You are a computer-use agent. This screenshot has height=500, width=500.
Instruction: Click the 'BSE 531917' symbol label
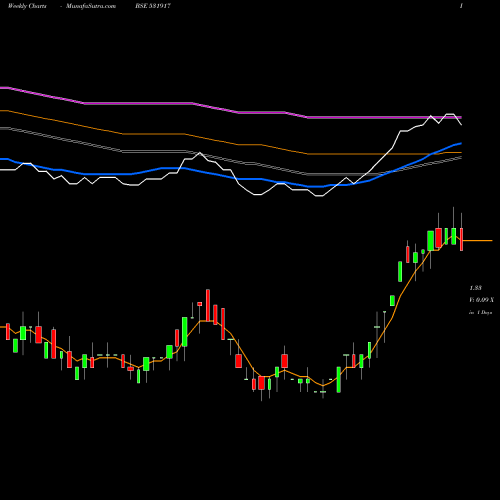153,6
